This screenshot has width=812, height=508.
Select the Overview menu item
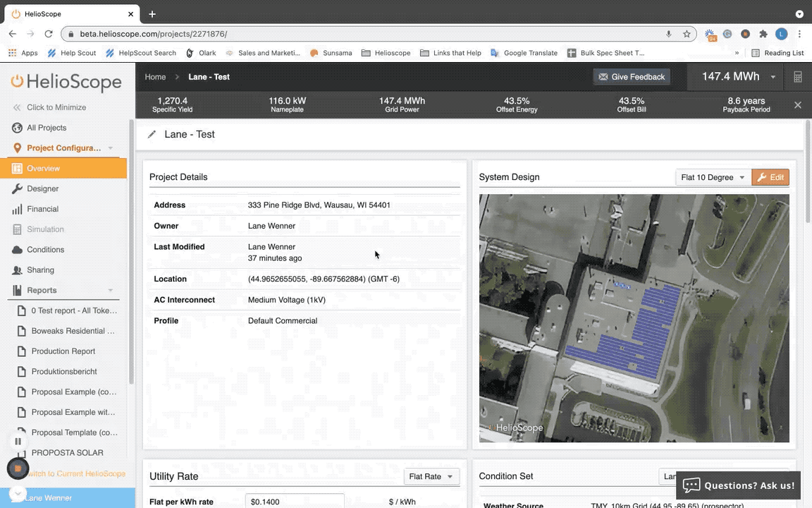[63, 169]
